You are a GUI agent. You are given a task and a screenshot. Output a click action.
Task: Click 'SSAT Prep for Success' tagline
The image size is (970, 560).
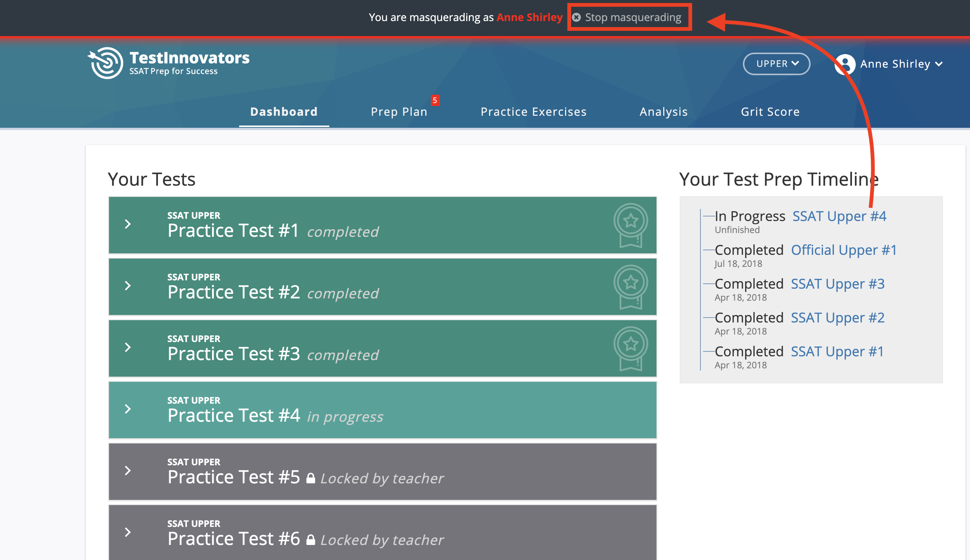[x=173, y=71]
